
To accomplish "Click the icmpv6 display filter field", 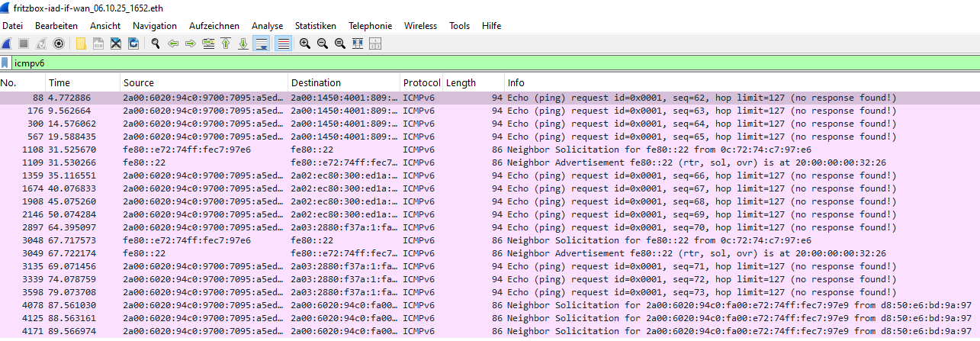I will pyautogui.click(x=496, y=63).
